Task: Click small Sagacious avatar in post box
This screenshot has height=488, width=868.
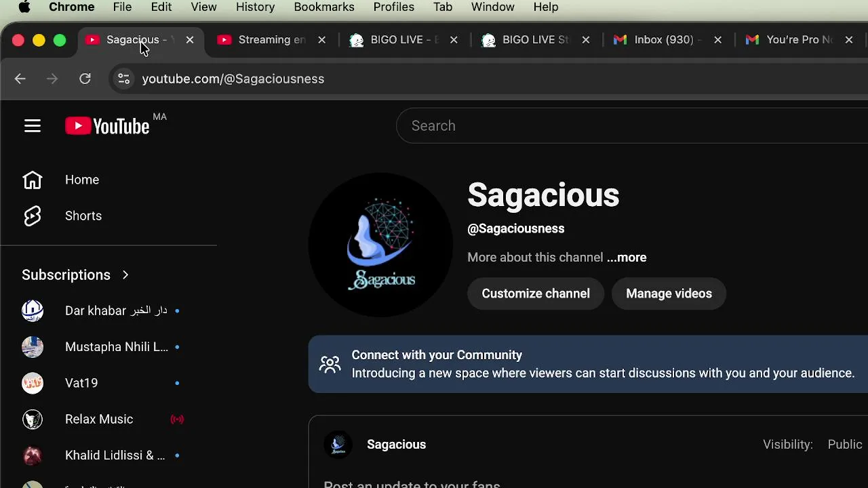Action: (338, 445)
